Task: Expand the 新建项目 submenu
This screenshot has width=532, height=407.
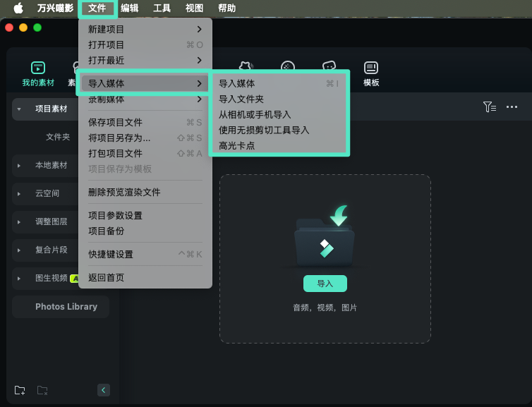Action: pos(145,29)
